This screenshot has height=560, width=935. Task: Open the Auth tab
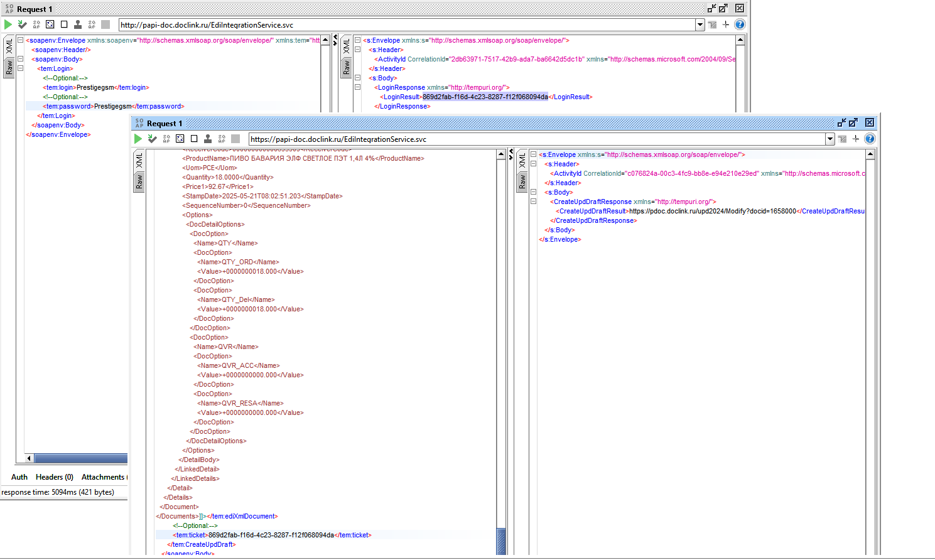point(19,477)
